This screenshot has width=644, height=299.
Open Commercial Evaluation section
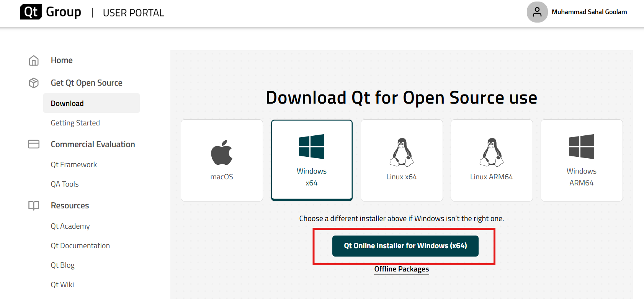coord(93,144)
